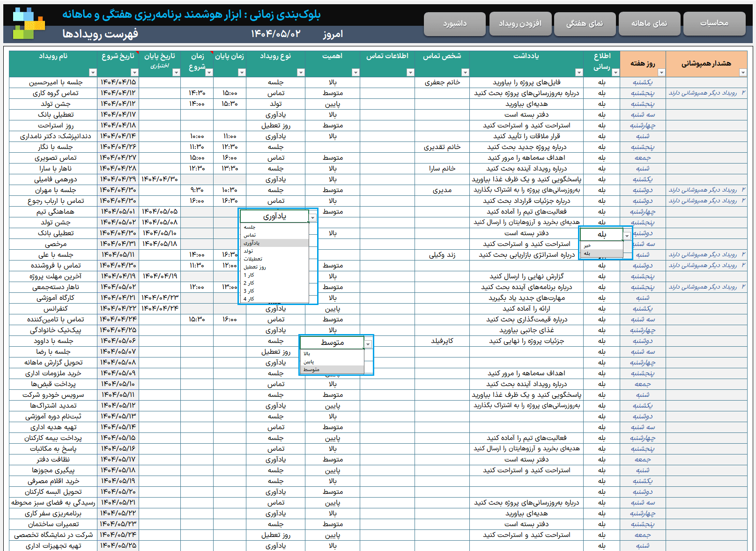Select event name cell تماس با ارباب رجوع
This screenshot has height=551, width=756.
click(53, 201)
